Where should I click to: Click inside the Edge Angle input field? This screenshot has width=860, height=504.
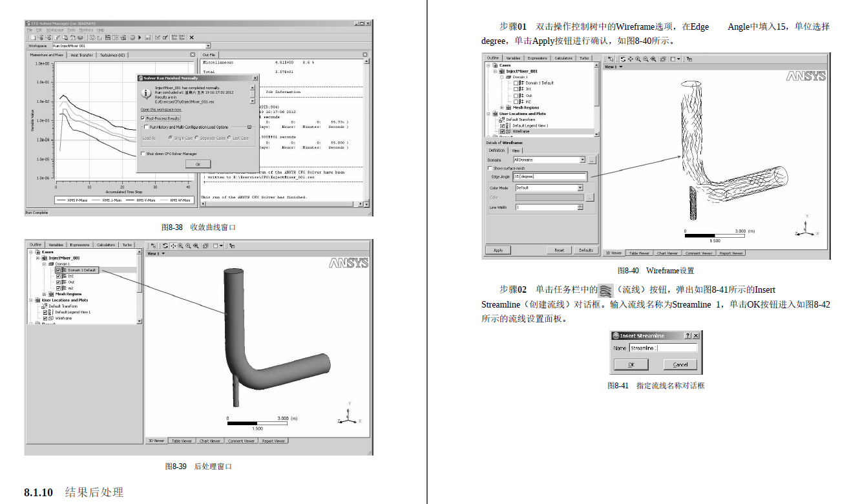549,176
